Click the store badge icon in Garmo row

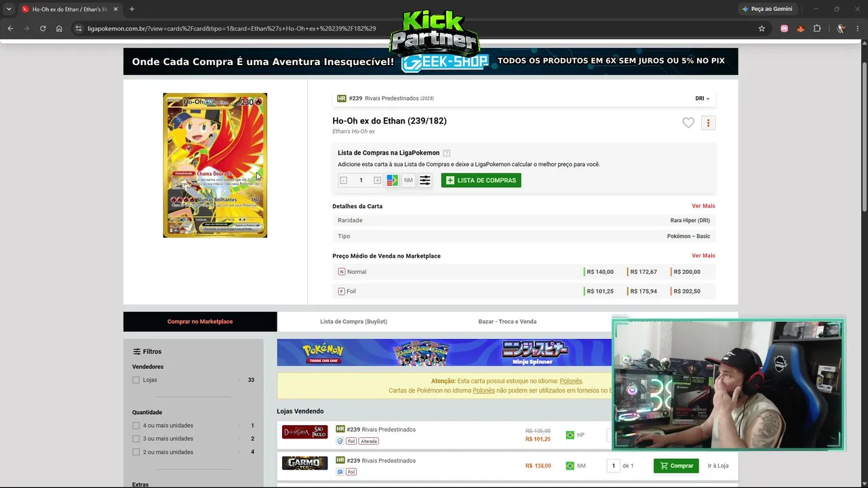340,472
